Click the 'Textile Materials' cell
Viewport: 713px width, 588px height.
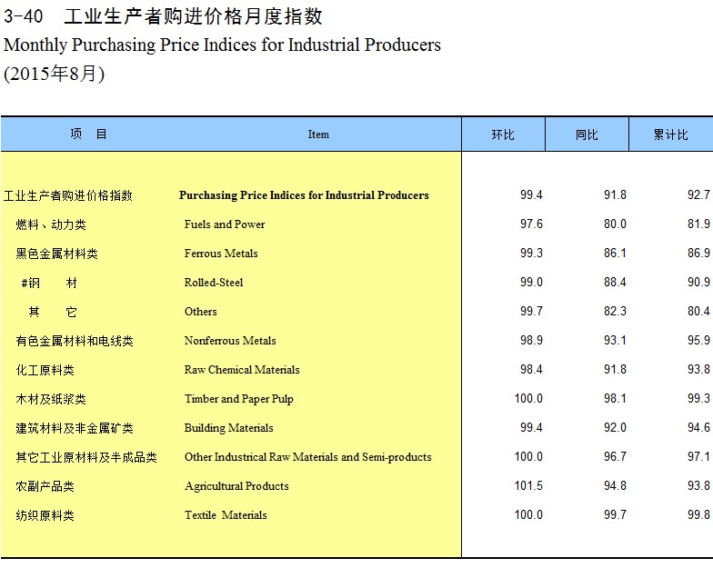(x=226, y=515)
